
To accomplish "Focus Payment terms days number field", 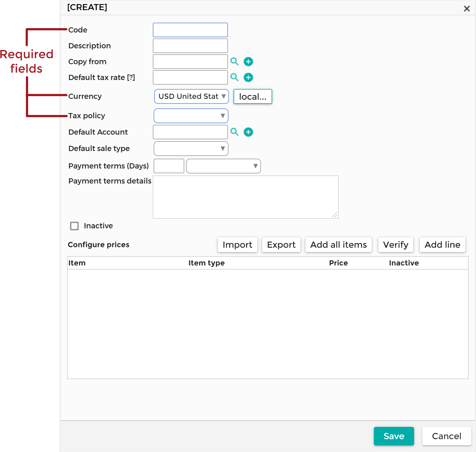I will pos(169,166).
